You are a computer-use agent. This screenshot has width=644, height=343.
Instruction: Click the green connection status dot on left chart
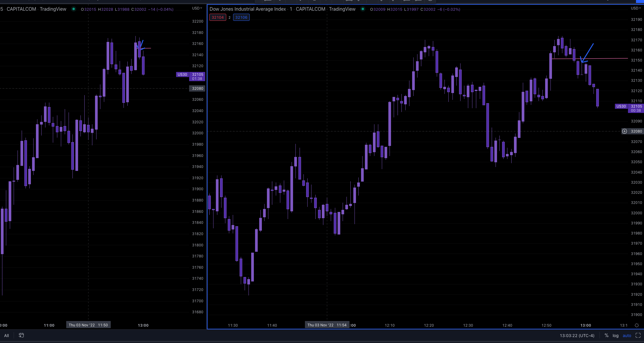pyautogui.click(x=73, y=9)
